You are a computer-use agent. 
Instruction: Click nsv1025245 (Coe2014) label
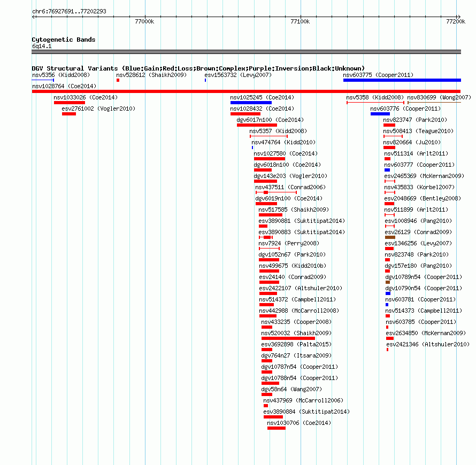coord(262,97)
